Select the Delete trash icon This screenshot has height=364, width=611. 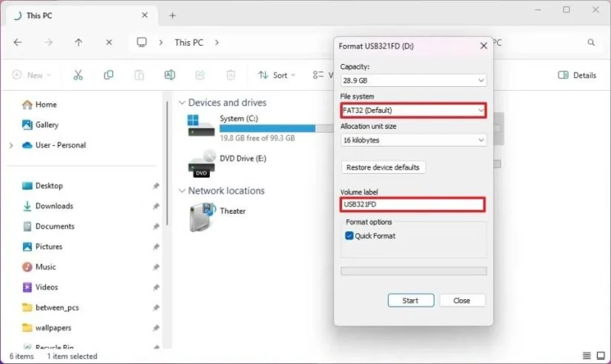click(x=231, y=75)
